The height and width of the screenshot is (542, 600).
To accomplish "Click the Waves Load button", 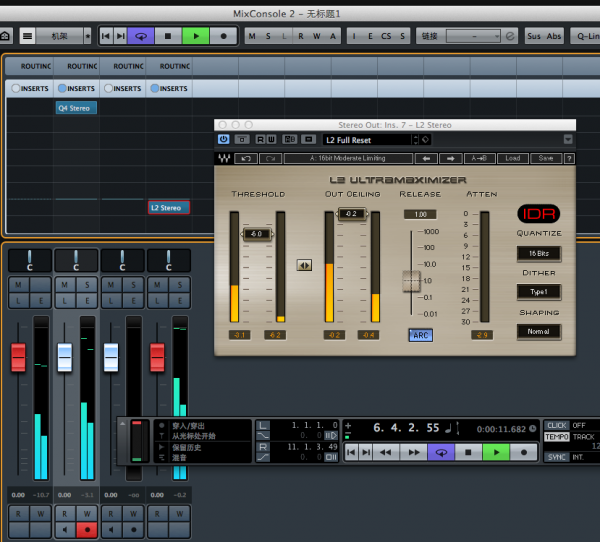I will (x=513, y=158).
